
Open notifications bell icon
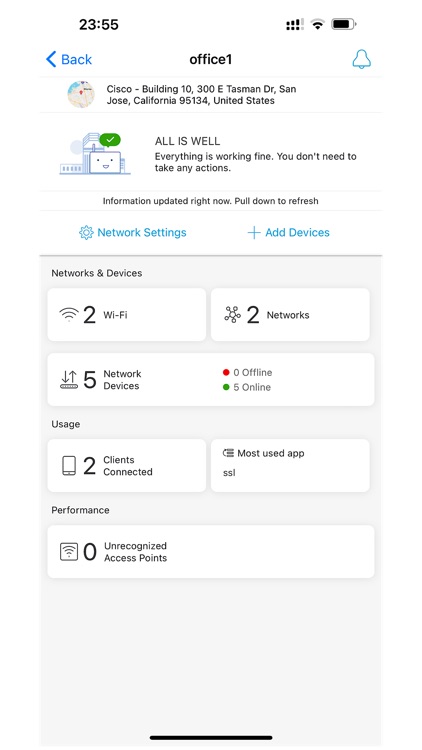coord(361,59)
